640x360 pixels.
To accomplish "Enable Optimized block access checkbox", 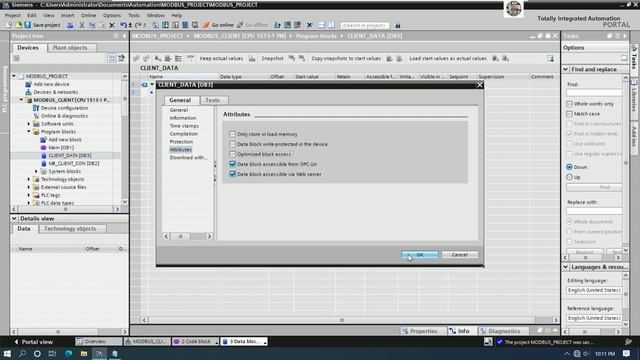I will [x=233, y=154].
